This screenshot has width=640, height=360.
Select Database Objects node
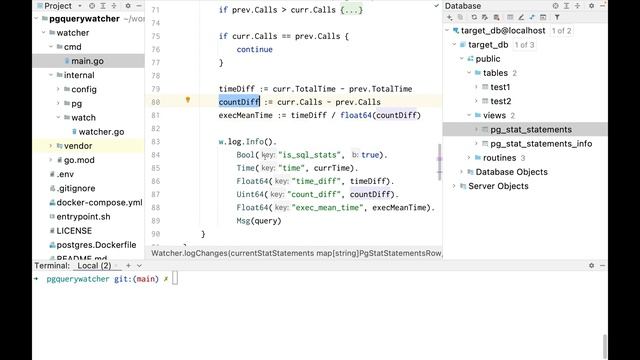pos(511,172)
